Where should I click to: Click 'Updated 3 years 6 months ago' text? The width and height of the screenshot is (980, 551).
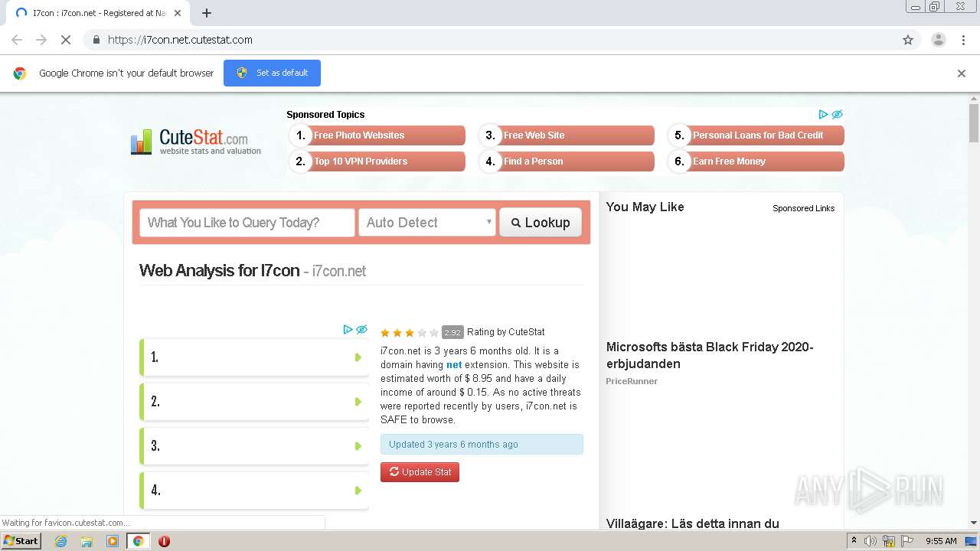point(453,445)
